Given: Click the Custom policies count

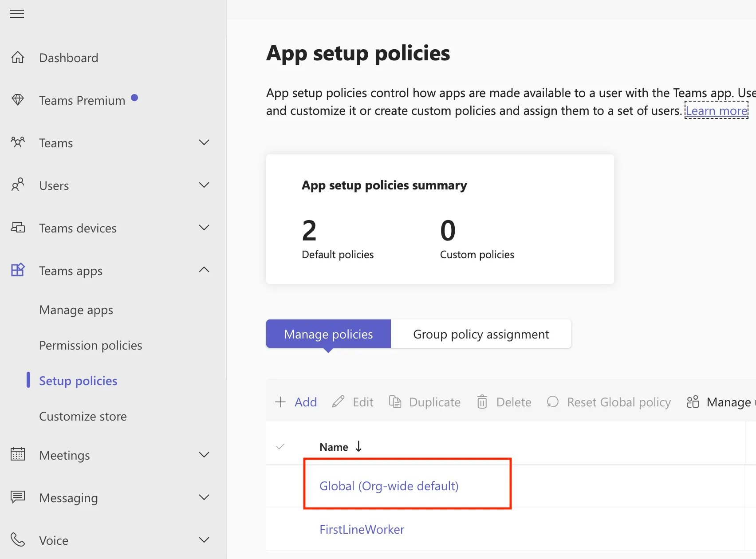Looking at the screenshot, I should tap(448, 230).
